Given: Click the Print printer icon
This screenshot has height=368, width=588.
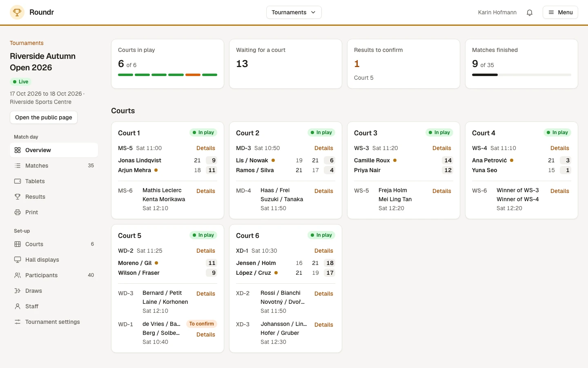Looking at the screenshot, I should tap(18, 212).
